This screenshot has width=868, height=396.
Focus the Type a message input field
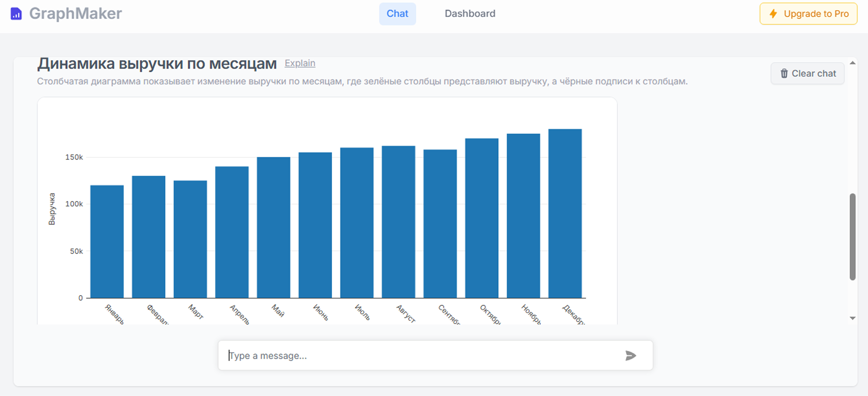point(421,356)
